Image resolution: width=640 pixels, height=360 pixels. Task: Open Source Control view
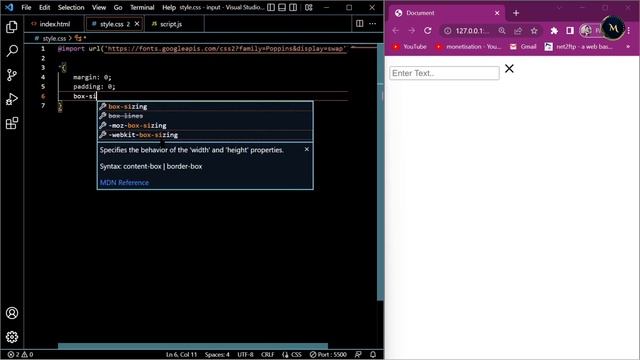(x=12, y=75)
